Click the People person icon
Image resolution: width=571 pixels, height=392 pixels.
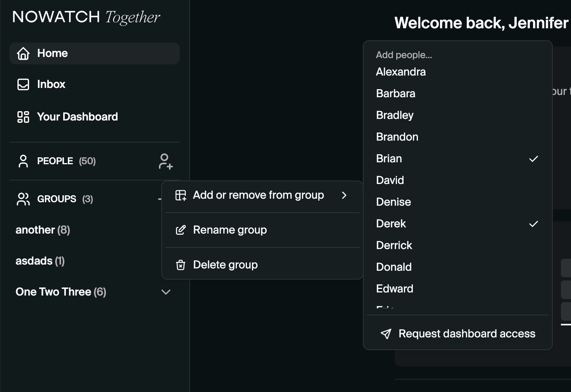pos(23,161)
